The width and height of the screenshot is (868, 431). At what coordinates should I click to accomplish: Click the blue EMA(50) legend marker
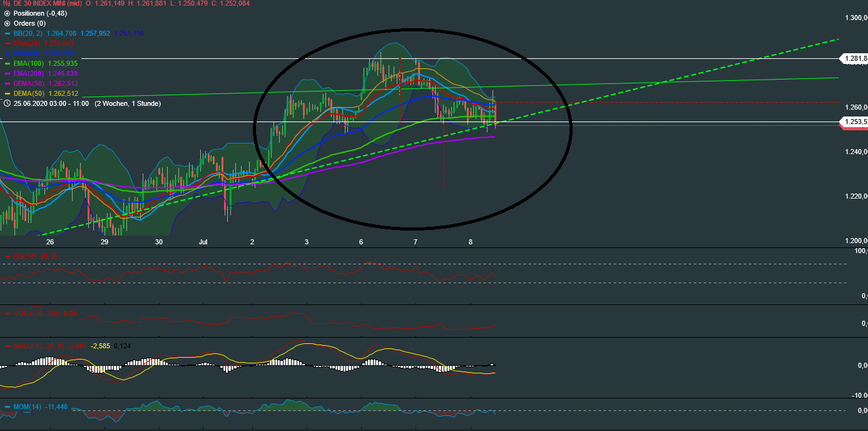coord(6,54)
